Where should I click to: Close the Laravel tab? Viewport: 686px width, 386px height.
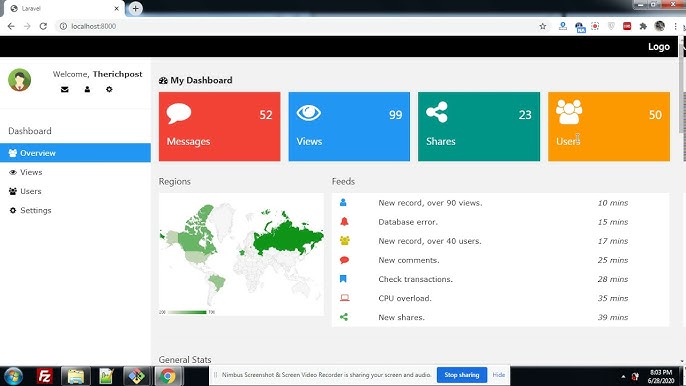pyautogui.click(x=116, y=8)
